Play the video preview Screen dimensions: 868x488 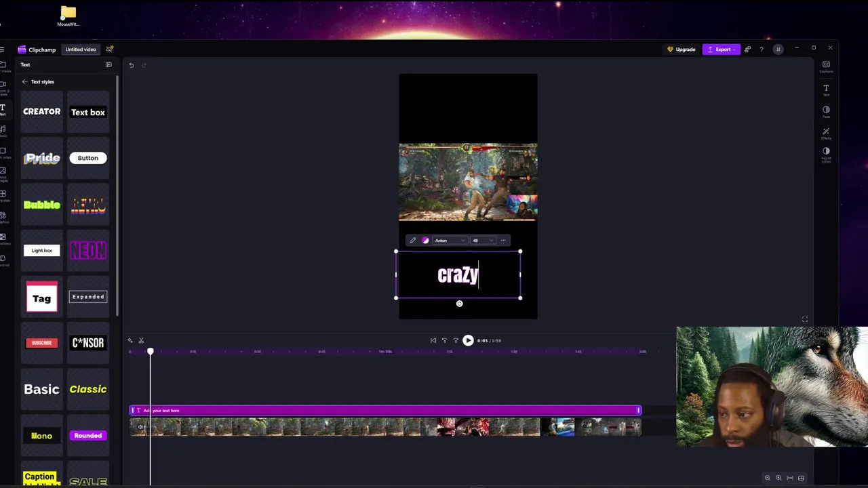click(x=468, y=340)
